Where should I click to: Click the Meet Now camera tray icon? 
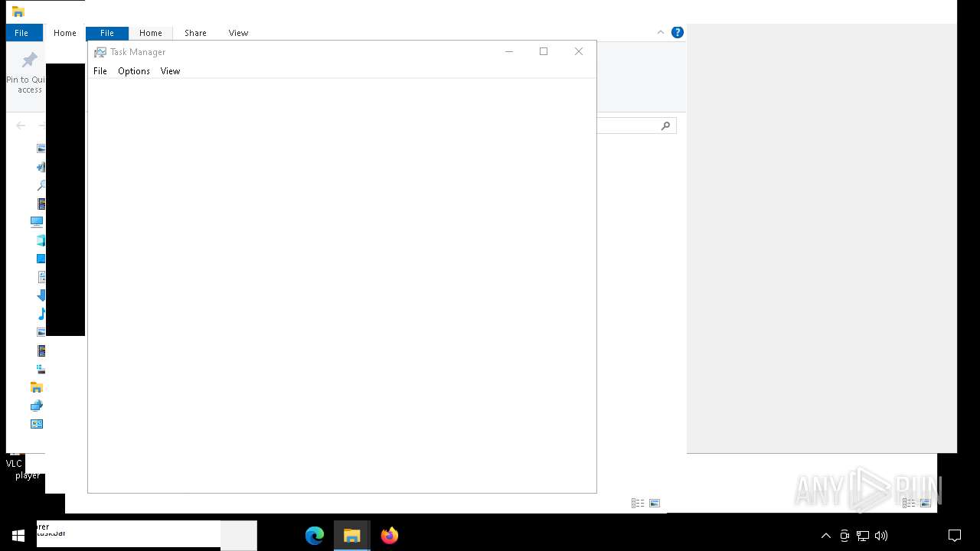point(844,536)
